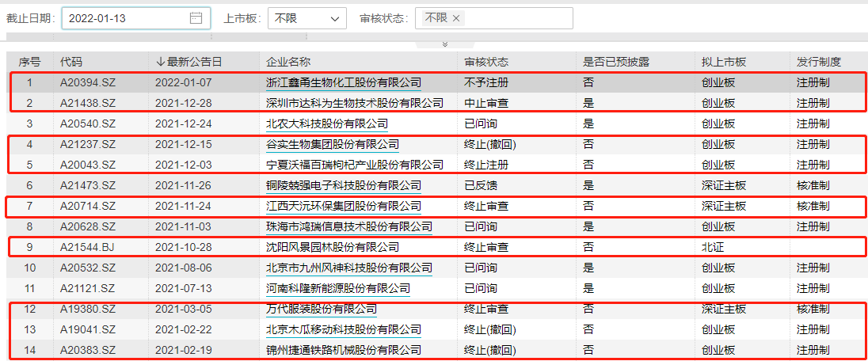Open the calendar picker icon

(196, 17)
